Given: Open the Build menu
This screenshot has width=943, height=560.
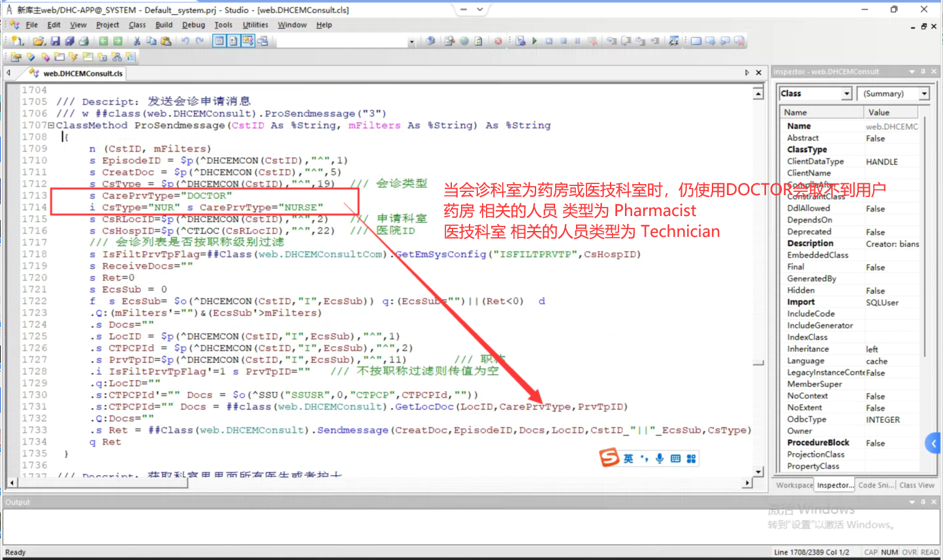Looking at the screenshot, I should (164, 25).
